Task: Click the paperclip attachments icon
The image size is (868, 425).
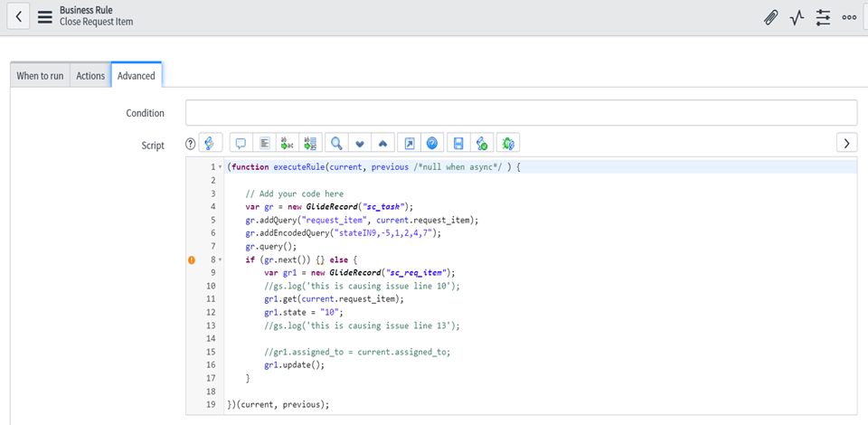Action: point(770,18)
